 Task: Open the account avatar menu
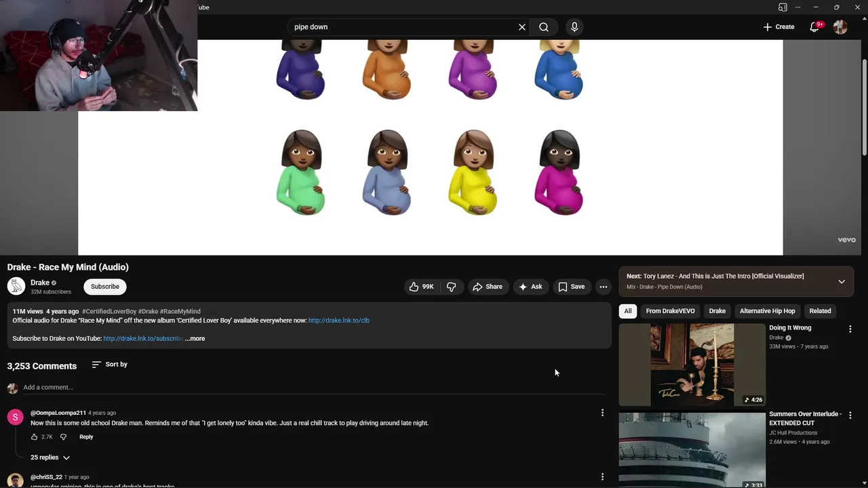click(840, 27)
